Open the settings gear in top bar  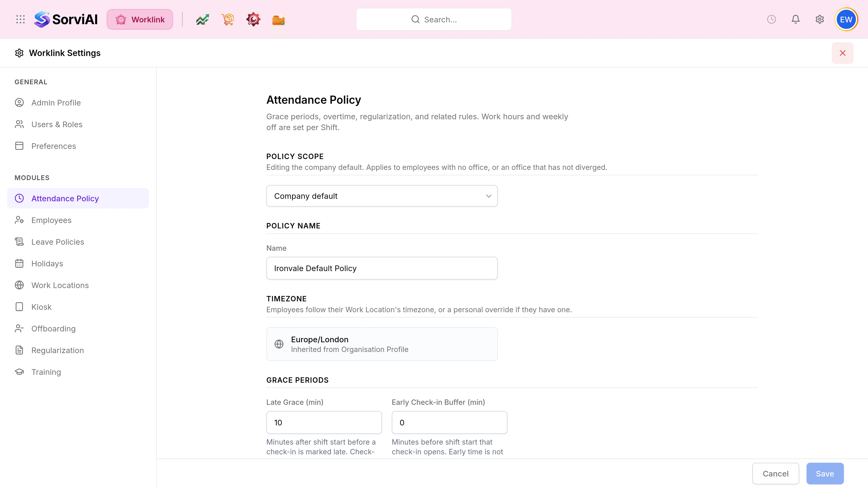(x=820, y=19)
